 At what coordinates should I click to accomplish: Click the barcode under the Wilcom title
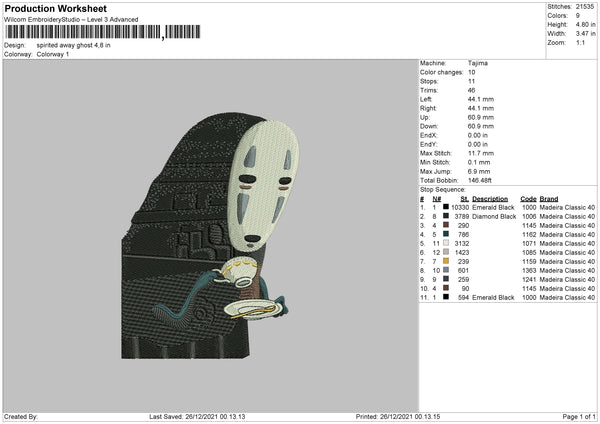[x=103, y=32]
